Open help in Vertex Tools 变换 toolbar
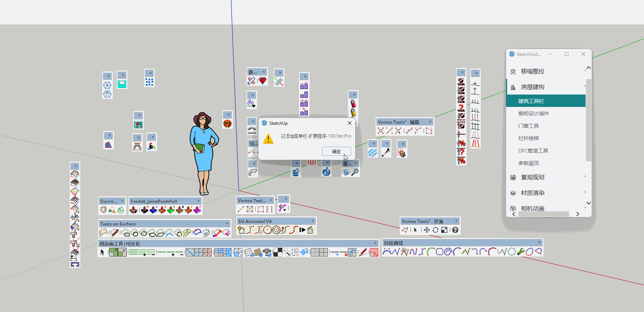This screenshot has width=644, height=312. [455, 230]
